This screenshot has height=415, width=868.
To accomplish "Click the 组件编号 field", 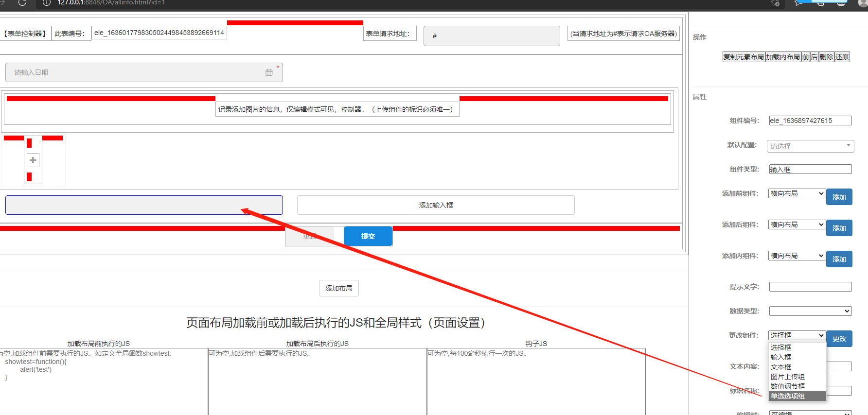I will [x=811, y=121].
